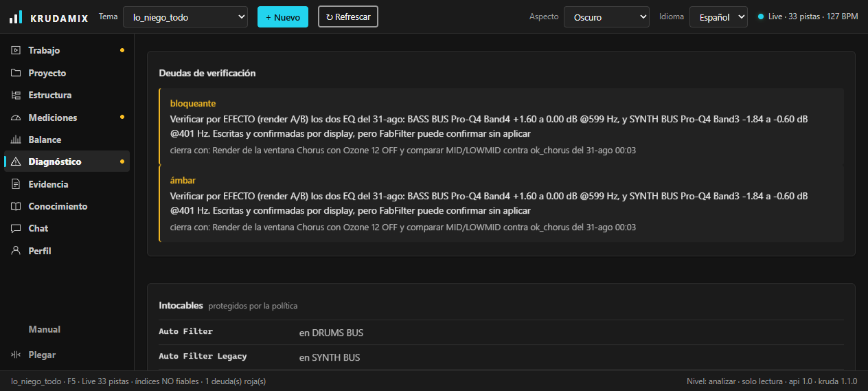
Task: Click the Live 33 pistas 127 BPM status
Action: [808, 16]
